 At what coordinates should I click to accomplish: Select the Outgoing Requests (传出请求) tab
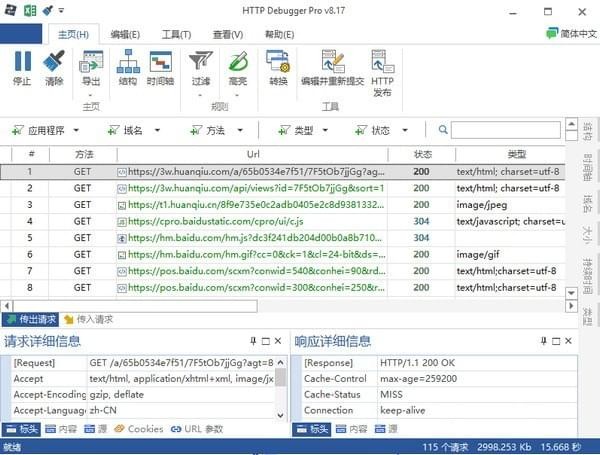(x=31, y=319)
